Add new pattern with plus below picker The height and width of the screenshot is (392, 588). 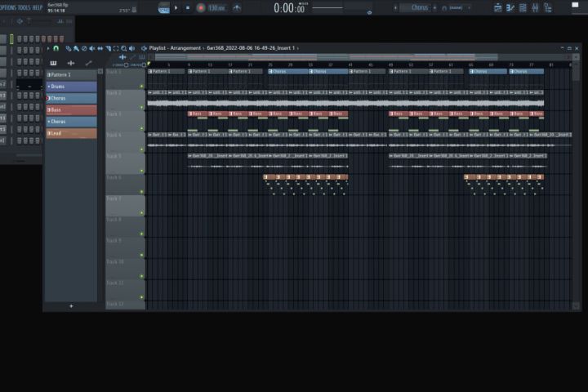click(x=71, y=306)
